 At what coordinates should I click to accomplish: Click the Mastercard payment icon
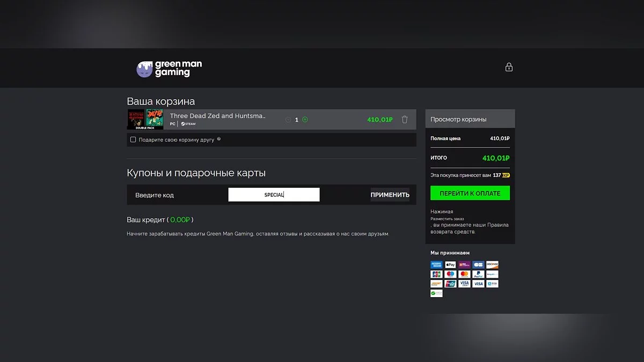(464, 274)
